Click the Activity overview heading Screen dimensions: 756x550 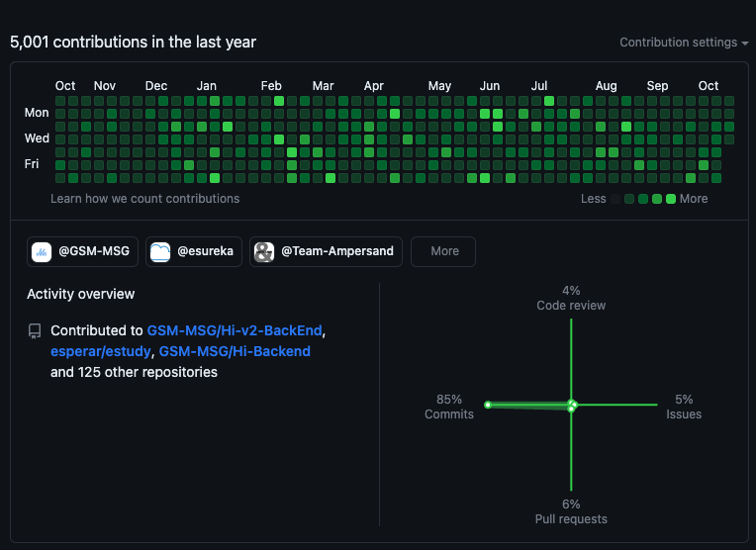[x=80, y=294]
